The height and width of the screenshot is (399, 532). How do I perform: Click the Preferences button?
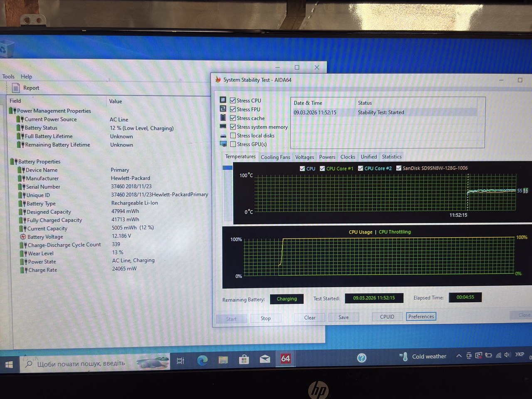pyautogui.click(x=421, y=317)
